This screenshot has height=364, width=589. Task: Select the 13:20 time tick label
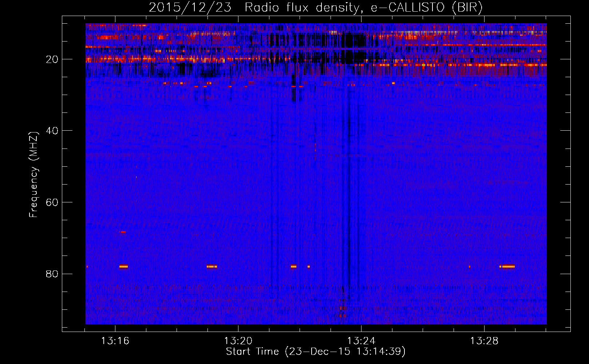tap(238, 341)
